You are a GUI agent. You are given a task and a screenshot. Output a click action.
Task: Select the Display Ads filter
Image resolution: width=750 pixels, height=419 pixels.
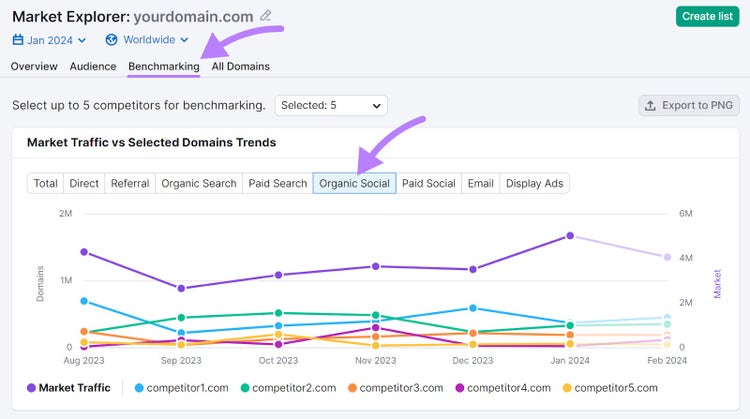point(535,183)
